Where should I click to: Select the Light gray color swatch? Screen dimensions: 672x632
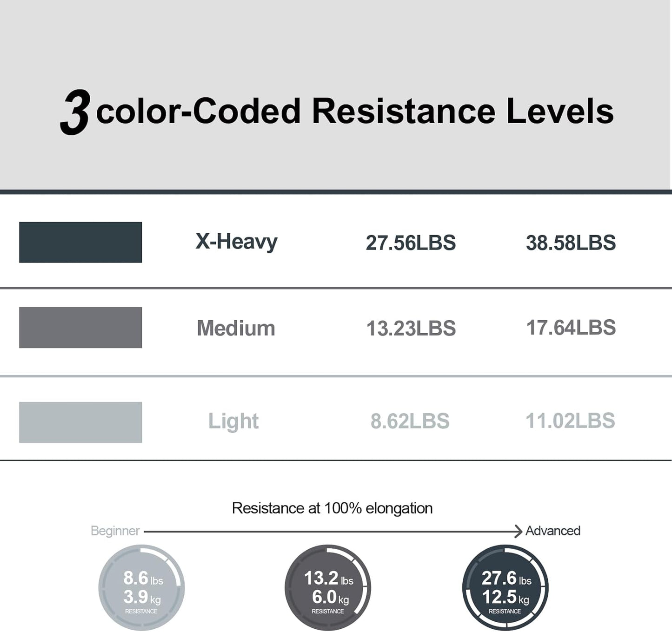(80, 422)
